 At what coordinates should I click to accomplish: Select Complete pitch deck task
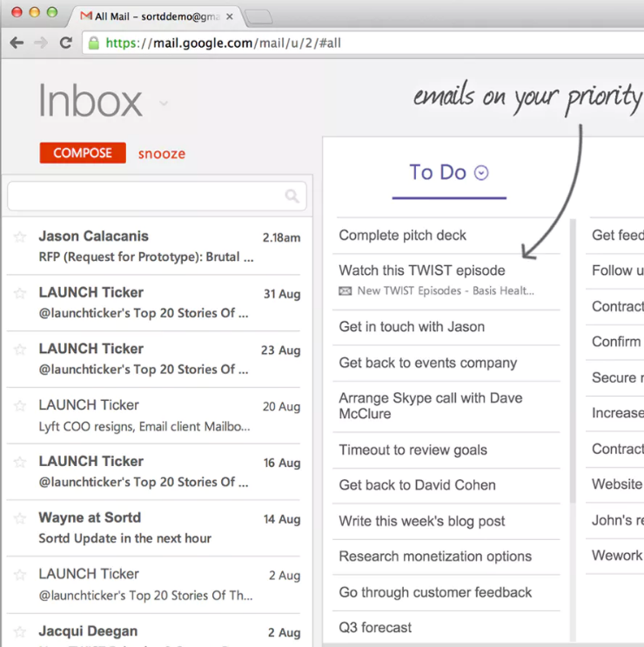446,235
